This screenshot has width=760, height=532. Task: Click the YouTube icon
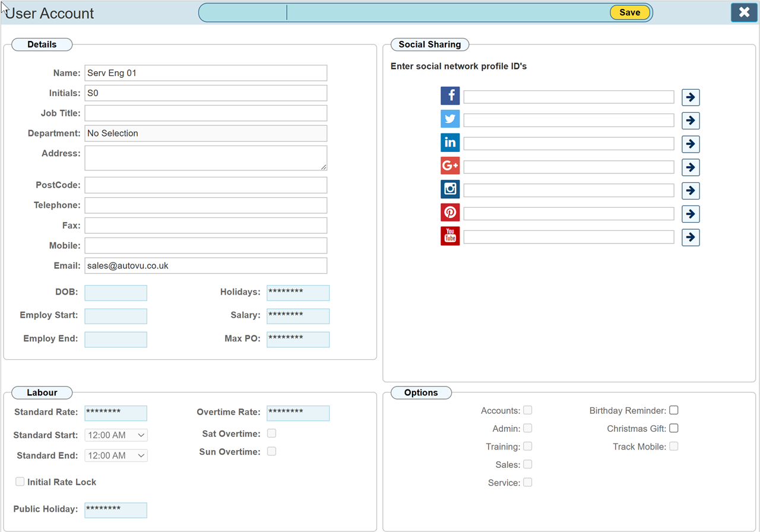pos(450,236)
